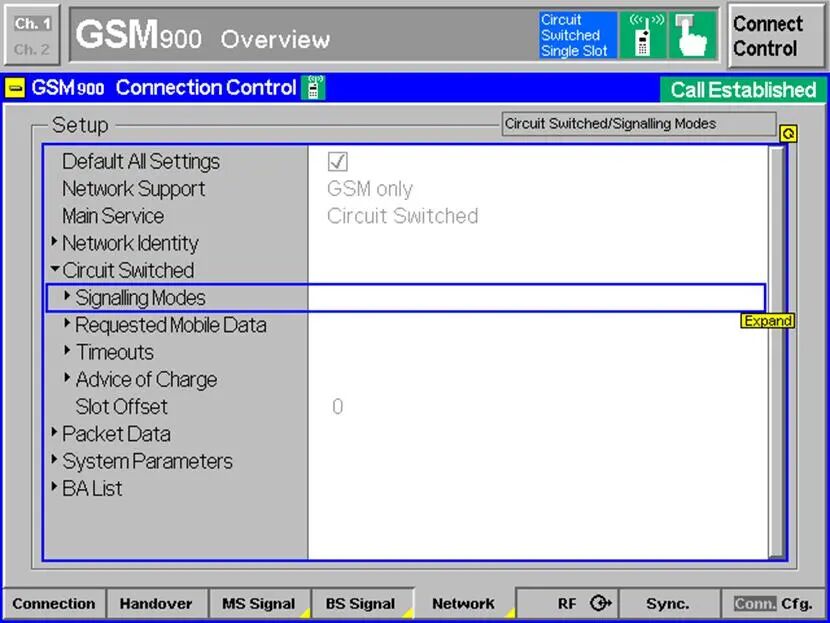This screenshot has width=830, height=623.
Task: Click the yellow rotary knob icon near Setup
Action: pos(788,133)
